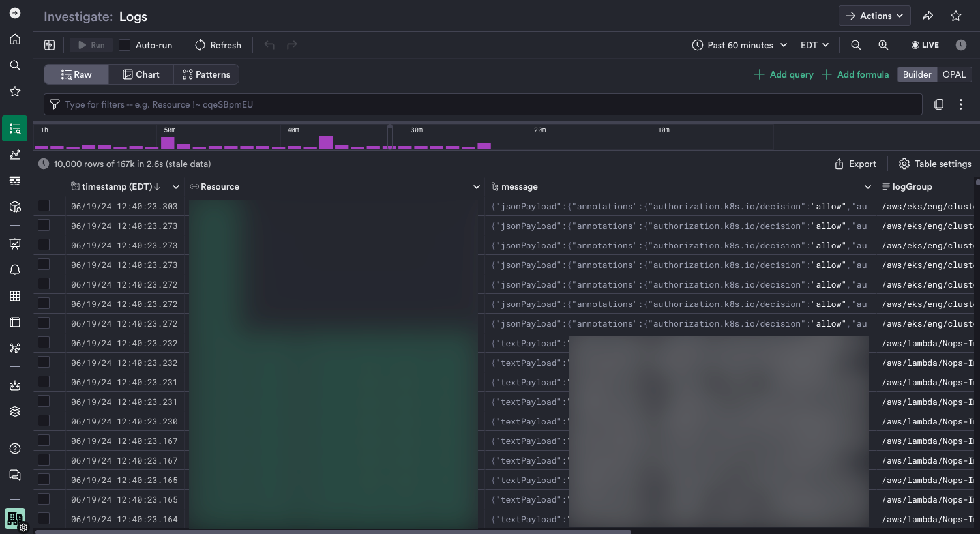980x534 pixels.
Task: Go to Home in the sidebar
Action: (x=15, y=39)
